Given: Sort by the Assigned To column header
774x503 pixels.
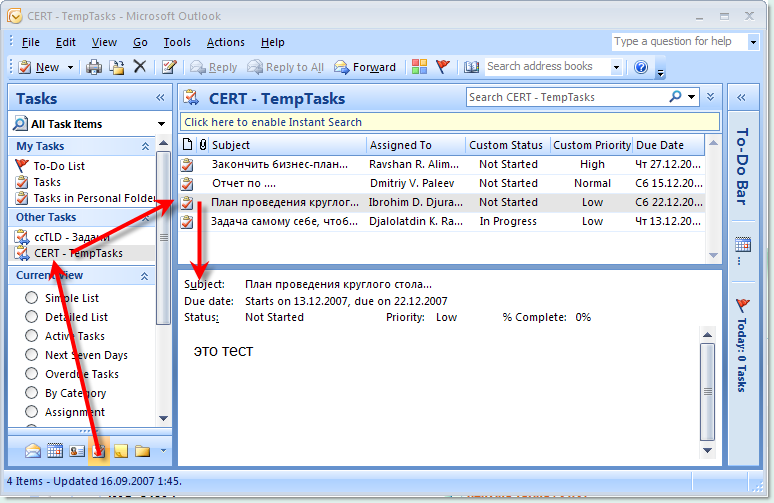Looking at the screenshot, I should [416, 145].
